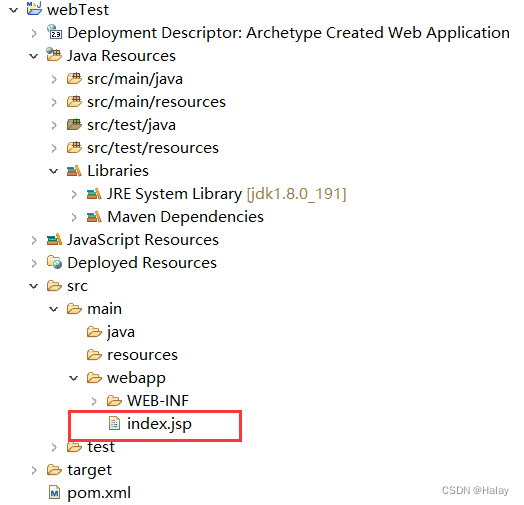This screenshot has width=524, height=505.
Task: Select the main folder label
Action: [105, 309]
